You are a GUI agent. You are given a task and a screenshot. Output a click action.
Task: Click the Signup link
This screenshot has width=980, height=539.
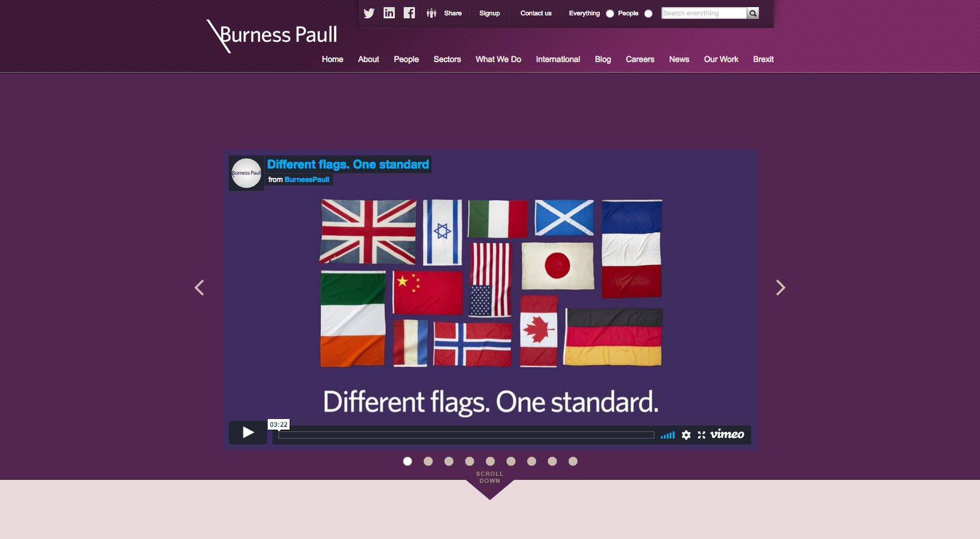pos(489,13)
